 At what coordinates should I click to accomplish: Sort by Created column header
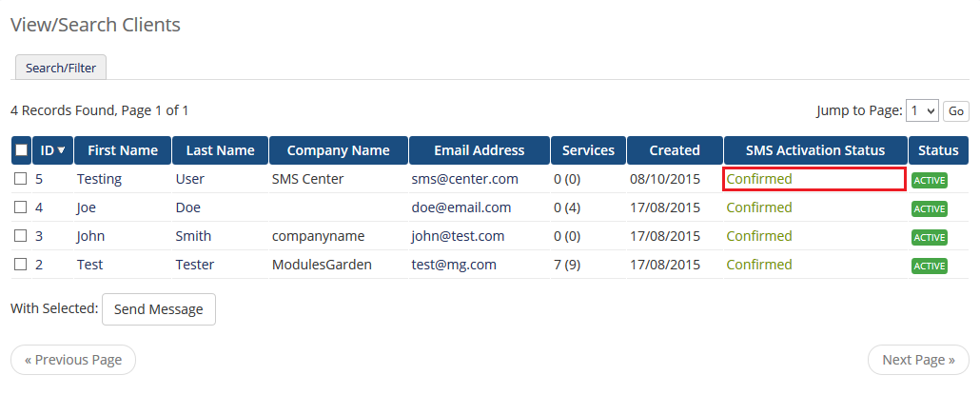[675, 150]
